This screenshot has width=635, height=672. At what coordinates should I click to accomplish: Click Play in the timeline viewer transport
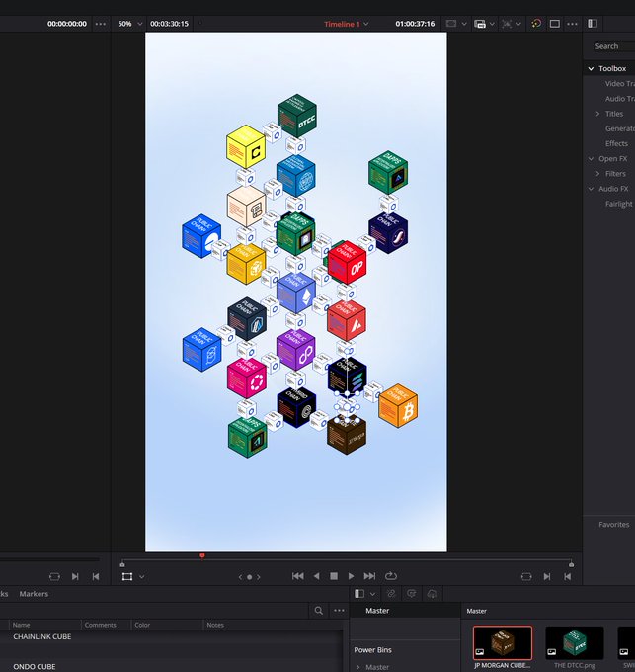tap(352, 576)
